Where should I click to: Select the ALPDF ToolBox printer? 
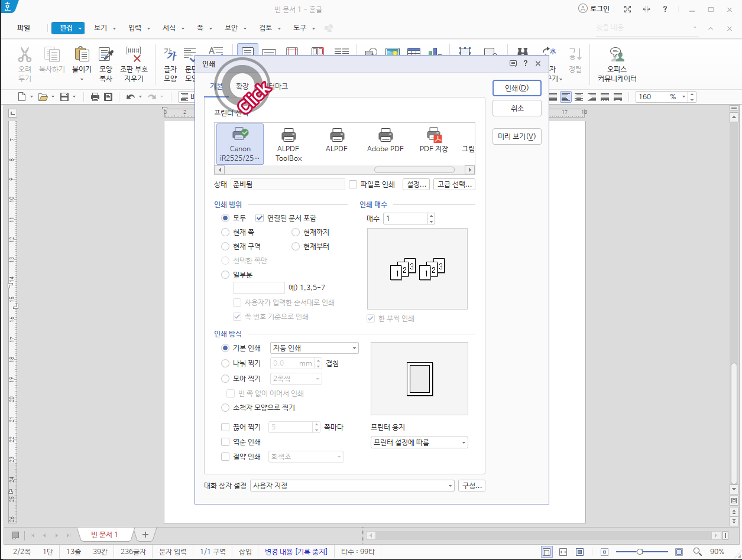(289, 144)
